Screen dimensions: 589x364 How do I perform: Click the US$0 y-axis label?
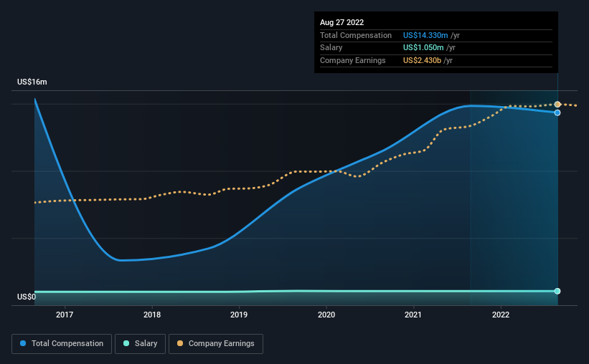click(27, 297)
